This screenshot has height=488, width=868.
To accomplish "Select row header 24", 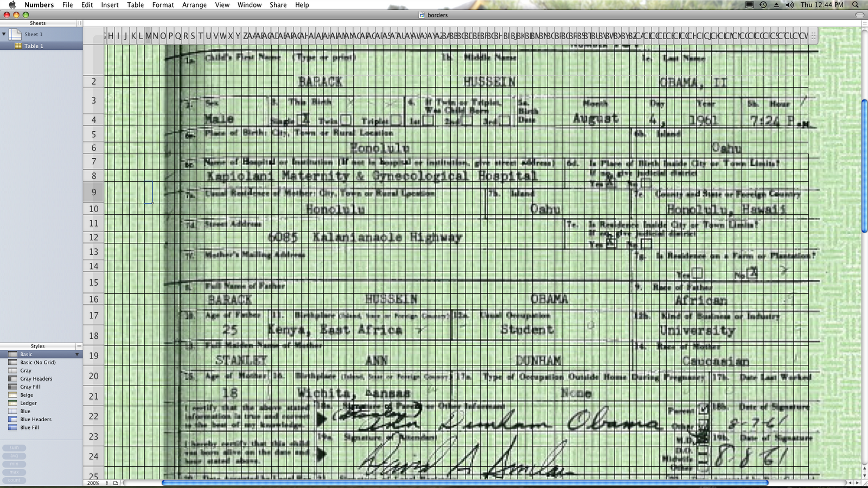I will click(94, 457).
